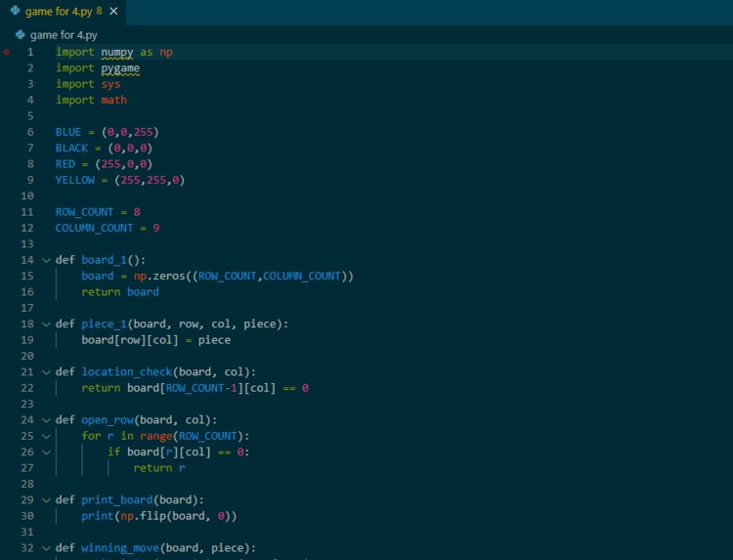This screenshot has height=560, width=733.
Task: Click the BLUE constant name
Action: point(68,132)
